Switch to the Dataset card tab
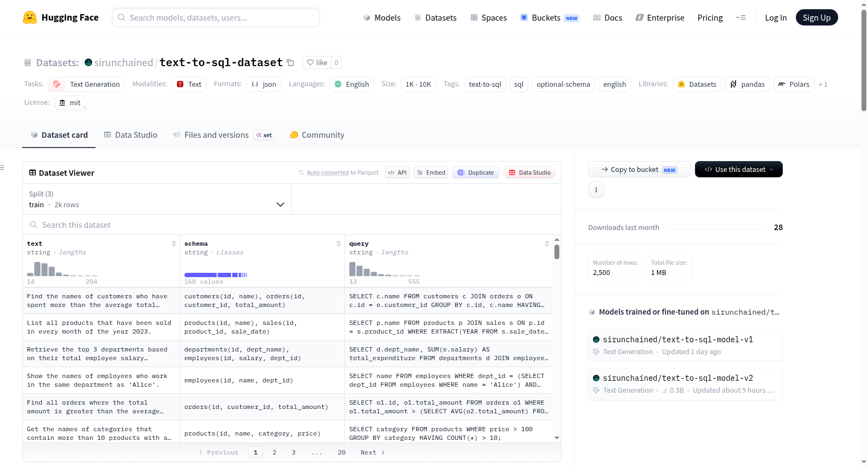Screen dimensions: 868x467 (x=59, y=135)
